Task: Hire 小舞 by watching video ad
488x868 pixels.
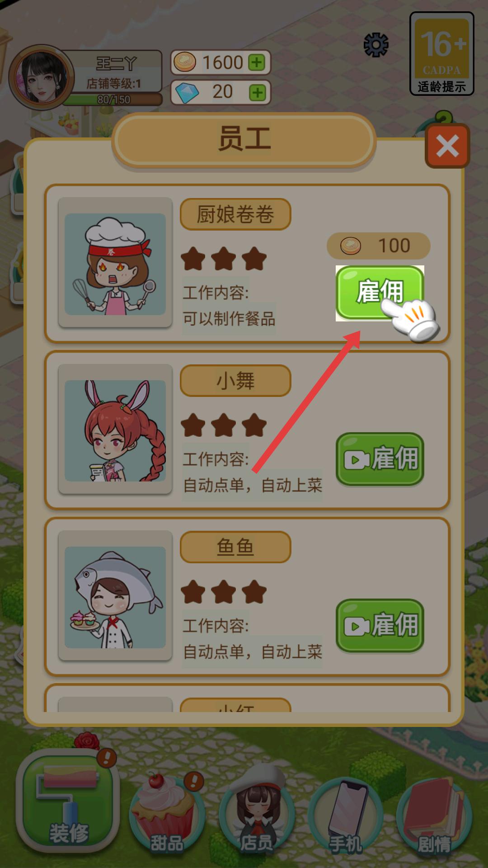Action: (x=380, y=459)
